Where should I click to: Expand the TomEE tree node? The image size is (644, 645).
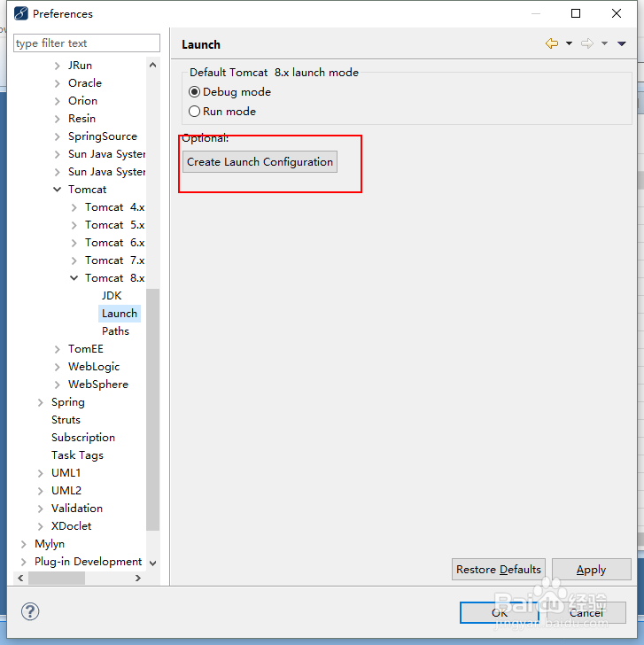[58, 349]
